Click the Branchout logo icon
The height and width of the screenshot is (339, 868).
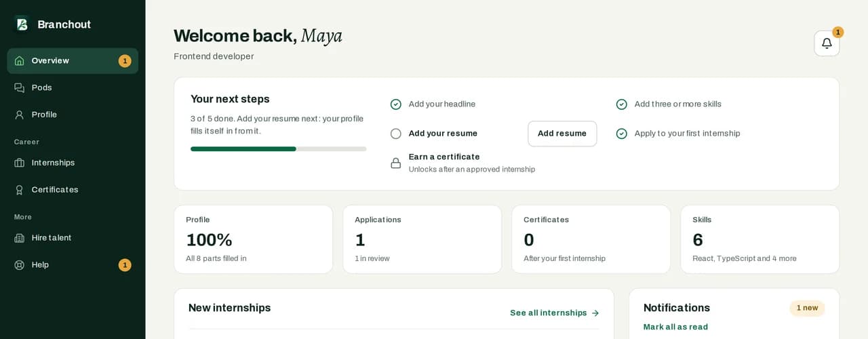click(x=22, y=24)
